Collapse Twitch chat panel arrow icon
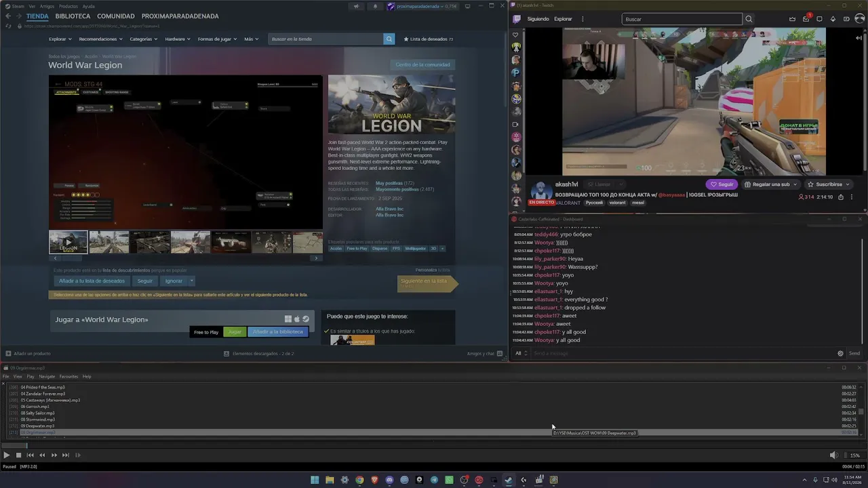Viewport: 868px width, 488px height. 859,38
